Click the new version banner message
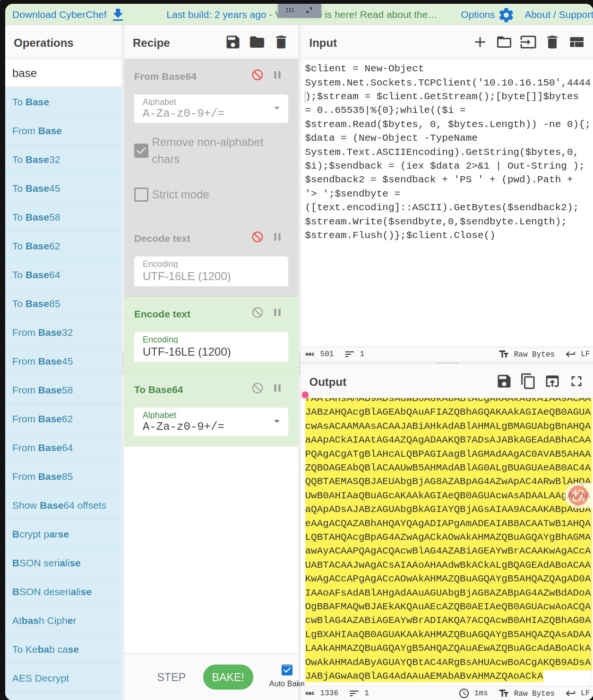 tap(302, 15)
